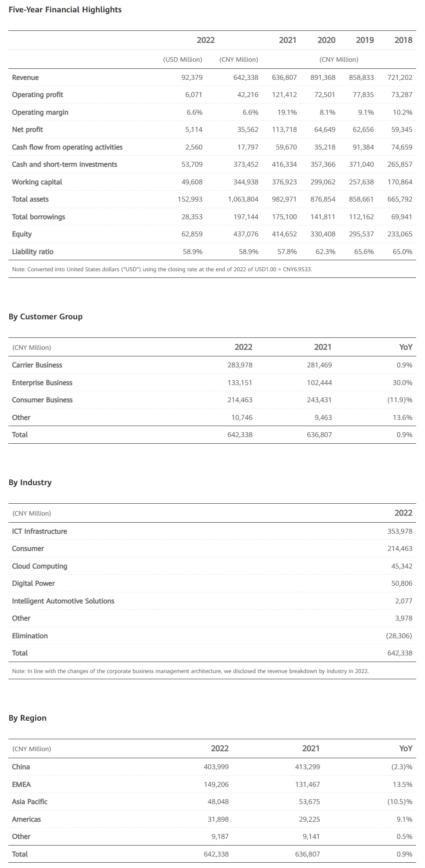Select the 2022 USD revenue value 92,379
425x868 pixels.
click(192, 78)
